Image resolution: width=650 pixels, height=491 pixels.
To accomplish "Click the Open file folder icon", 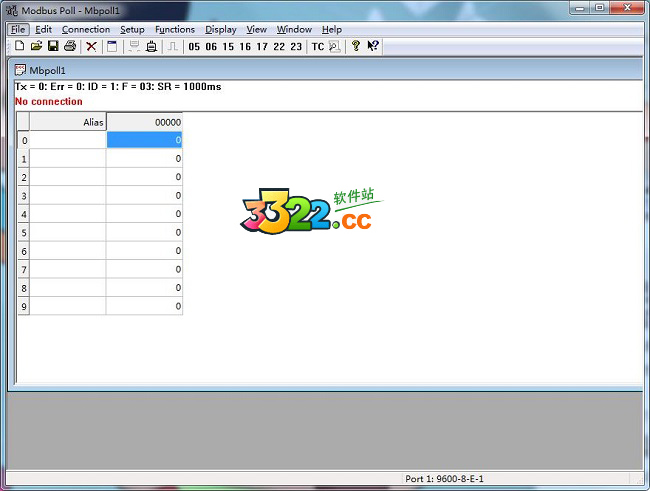I will [x=36, y=46].
